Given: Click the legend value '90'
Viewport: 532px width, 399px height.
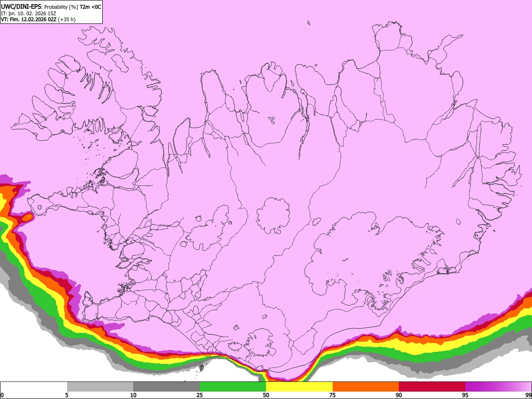Looking at the screenshot, I should coord(399,395).
